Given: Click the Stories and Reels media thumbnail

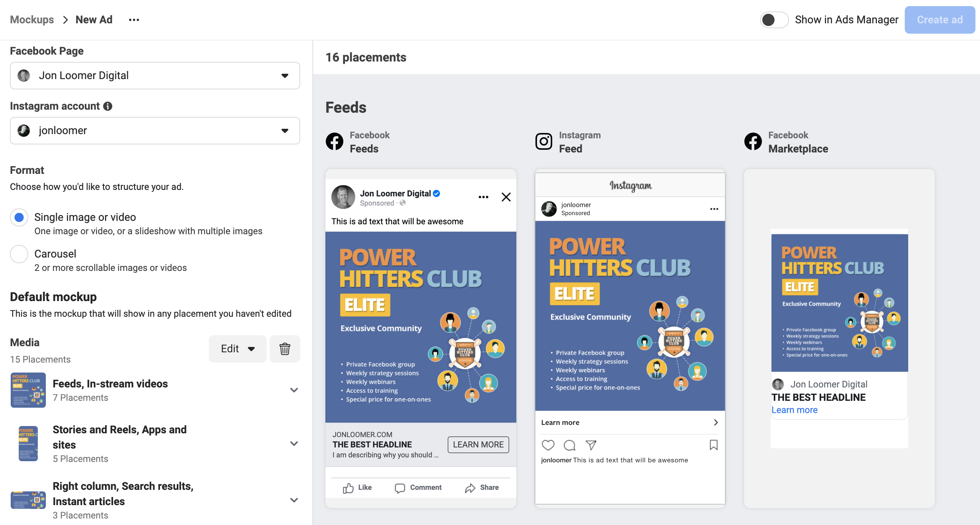Looking at the screenshot, I should pos(28,444).
